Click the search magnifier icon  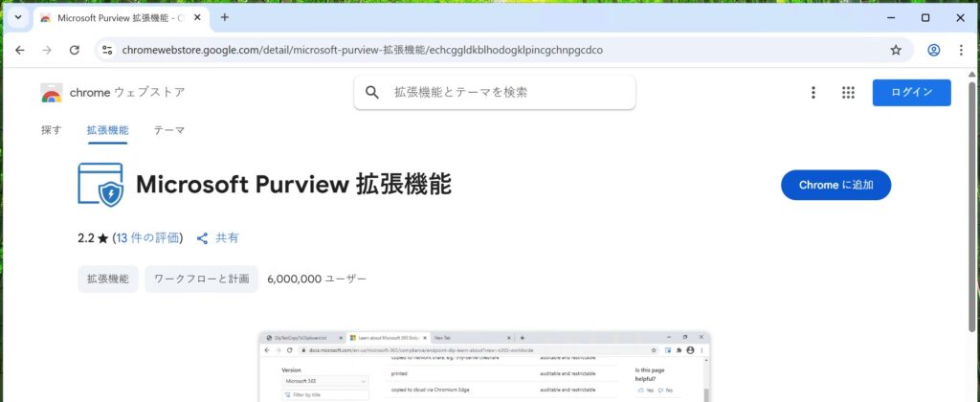coord(372,93)
